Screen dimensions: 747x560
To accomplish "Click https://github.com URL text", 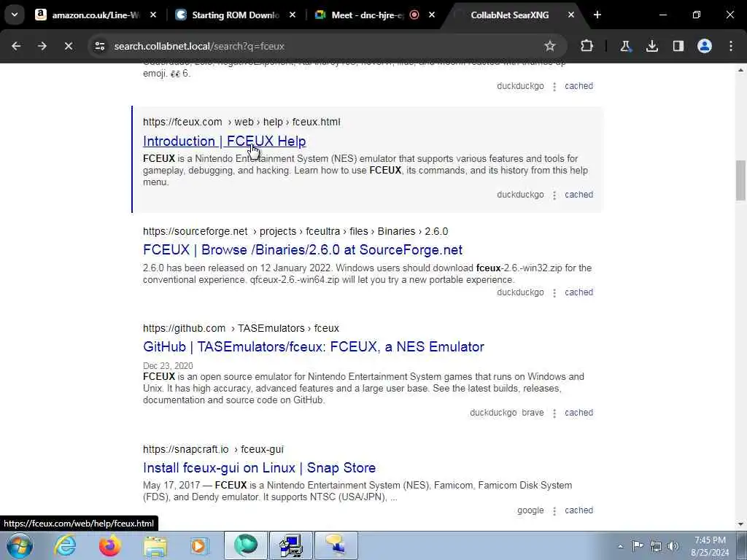I will (184, 329).
